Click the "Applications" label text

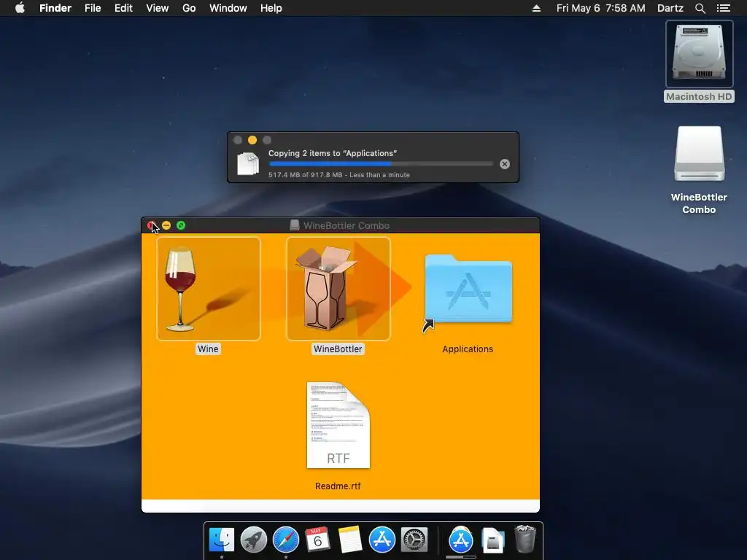coord(468,349)
